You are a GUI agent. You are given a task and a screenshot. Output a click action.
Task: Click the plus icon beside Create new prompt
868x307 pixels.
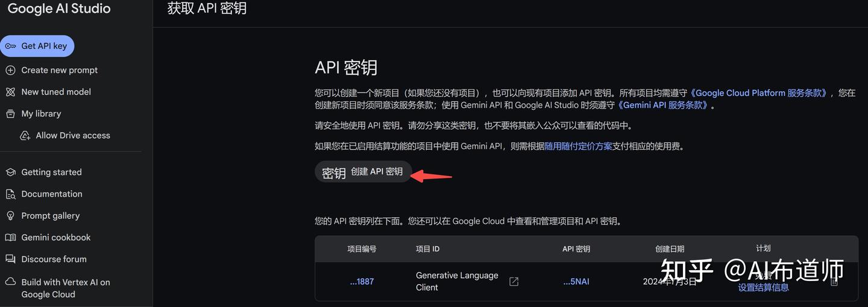[x=10, y=70]
